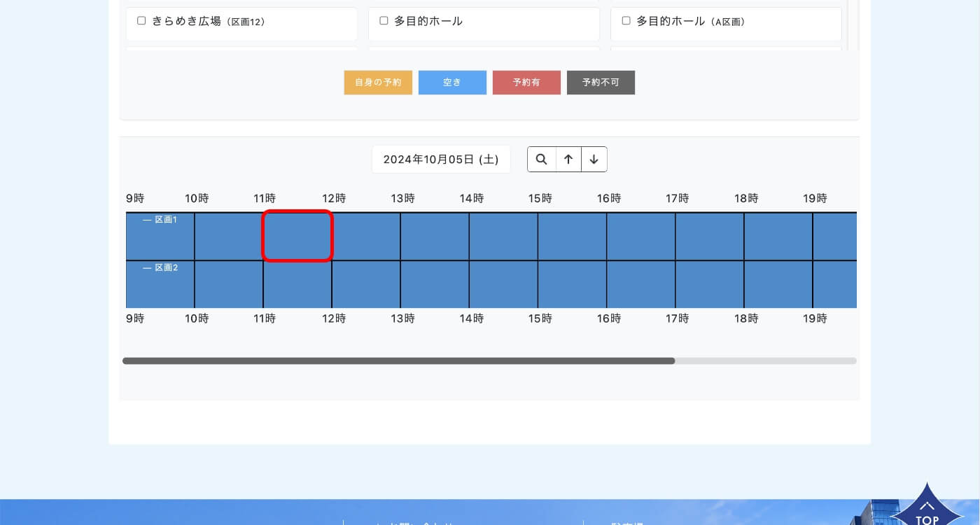Select 区画1 slot at 18時
This screenshot has width=980, height=525.
[778, 237]
